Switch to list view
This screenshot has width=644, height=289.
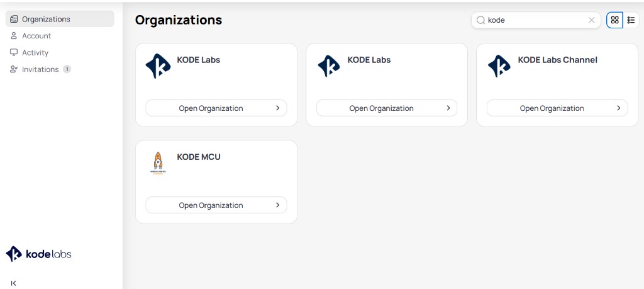(x=631, y=20)
